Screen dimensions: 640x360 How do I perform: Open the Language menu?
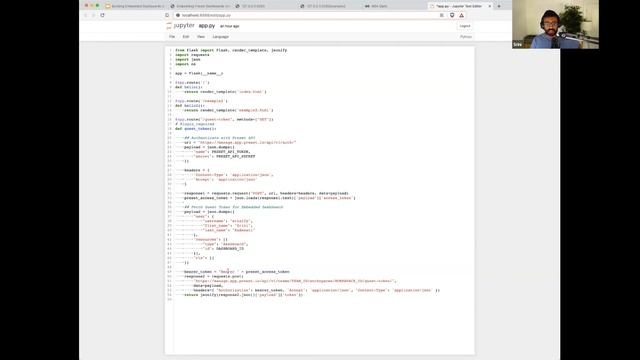220,37
